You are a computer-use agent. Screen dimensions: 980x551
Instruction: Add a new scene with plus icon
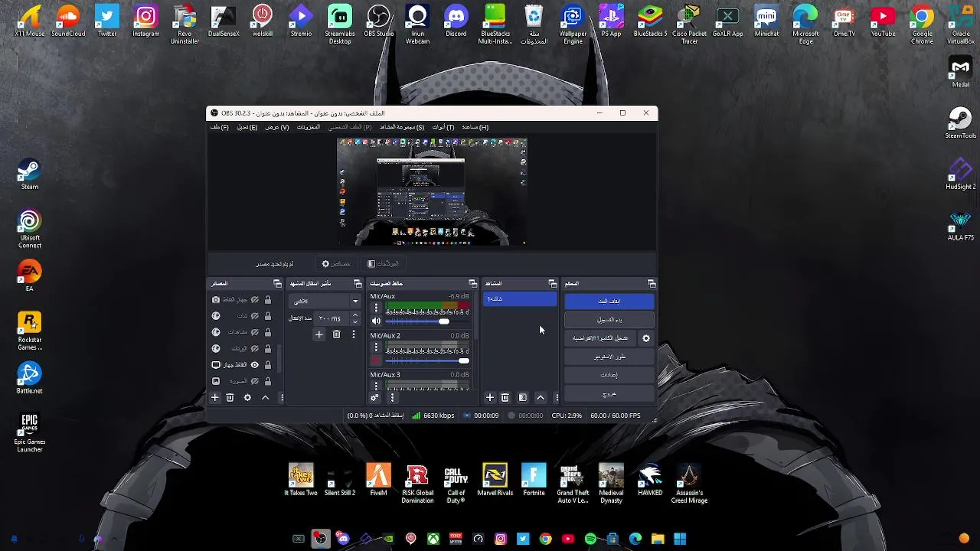tap(490, 398)
